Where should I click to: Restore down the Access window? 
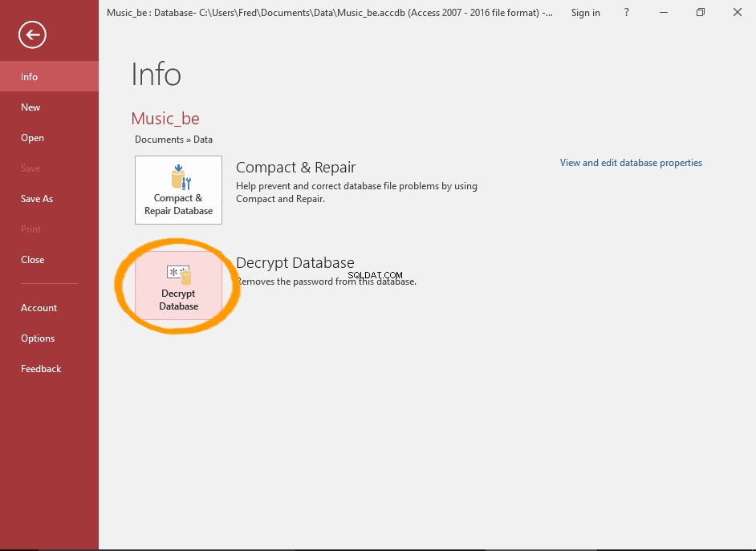[701, 13]
